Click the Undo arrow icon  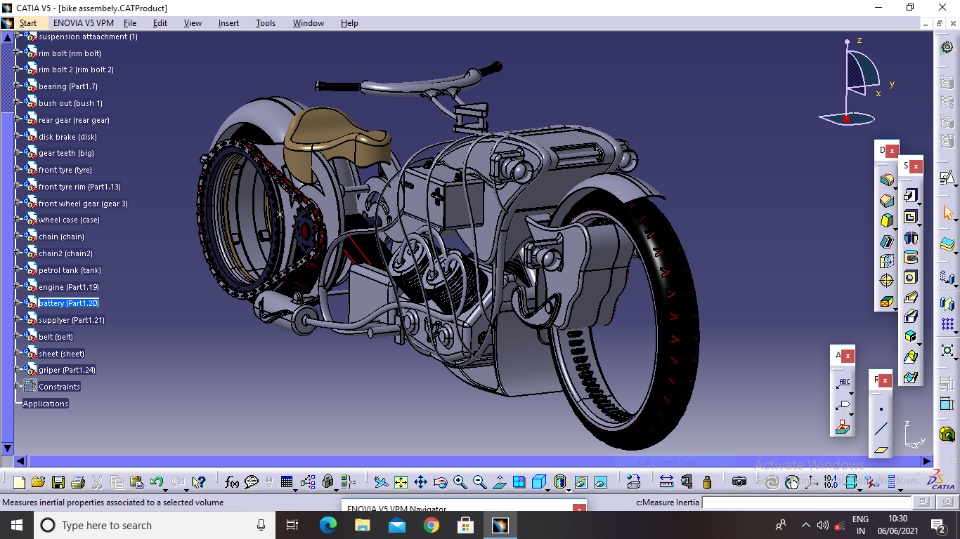156,482
